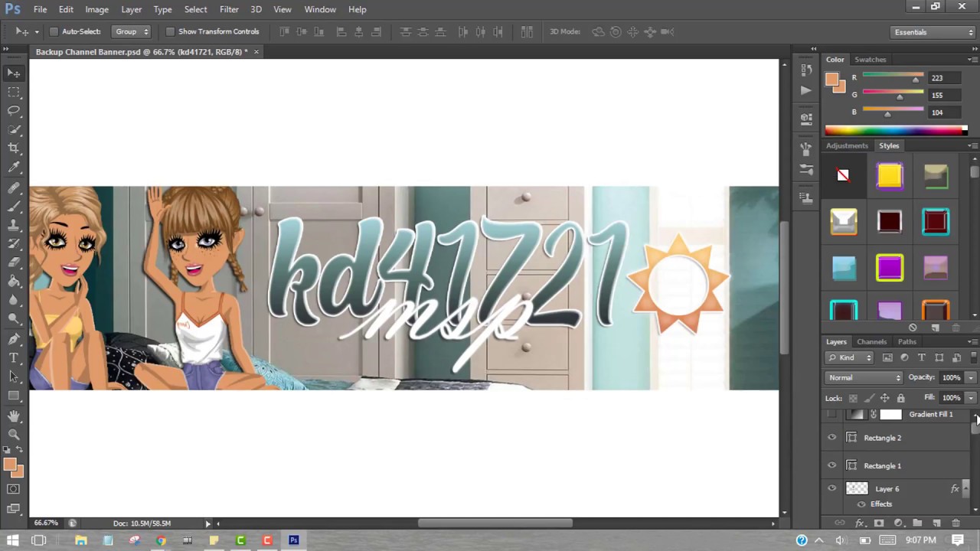Screen dimensions: 980x551
Task: Select the Brush tool
Action: click(x=14, y=206)
